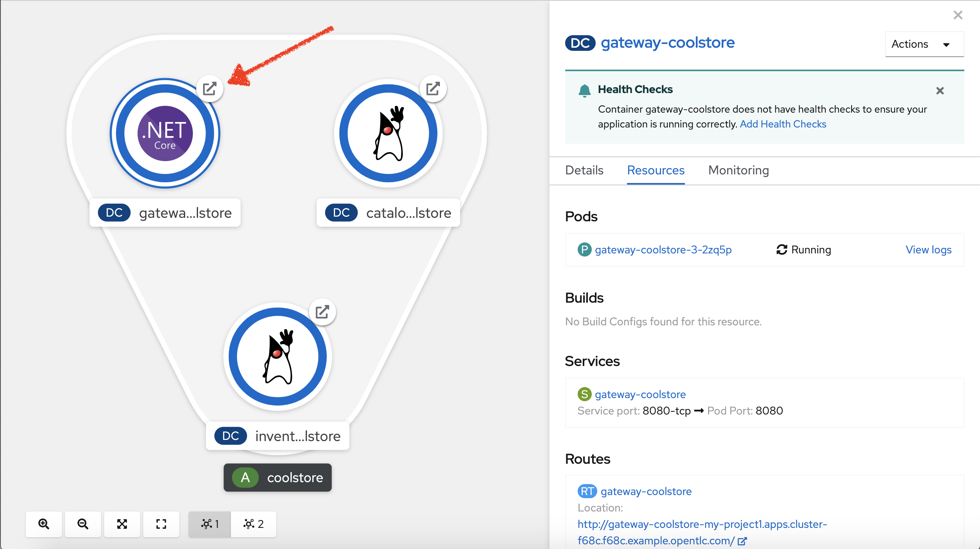Click the zoom in magnifier button
The width and height of the screenshot is (980, 549).
click(44, 524)
